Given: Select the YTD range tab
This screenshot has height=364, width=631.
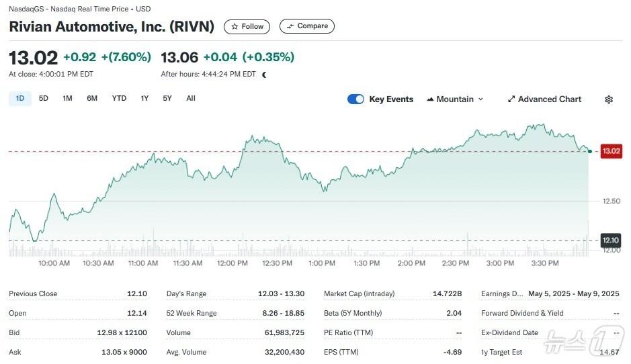Looking at the screenshot, I should [119, 99].
